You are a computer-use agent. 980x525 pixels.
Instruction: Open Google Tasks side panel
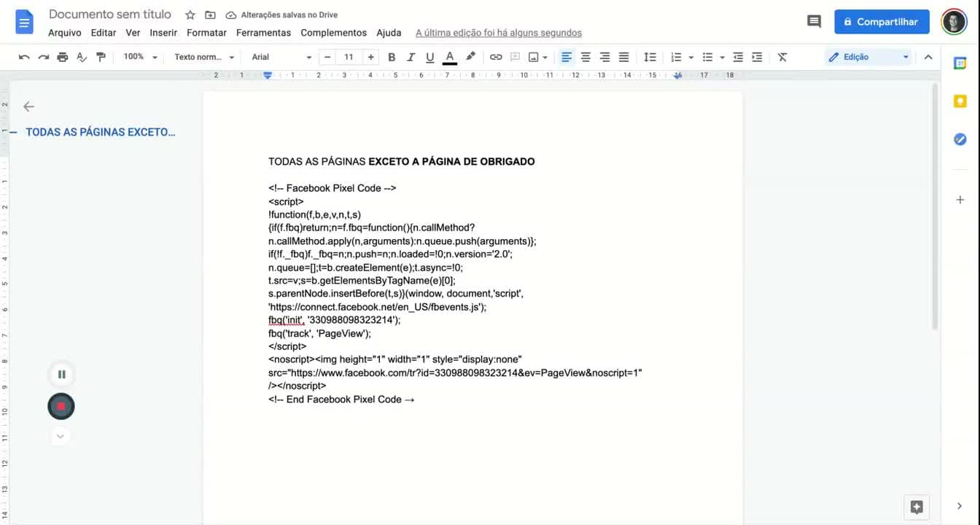(960, 139)
